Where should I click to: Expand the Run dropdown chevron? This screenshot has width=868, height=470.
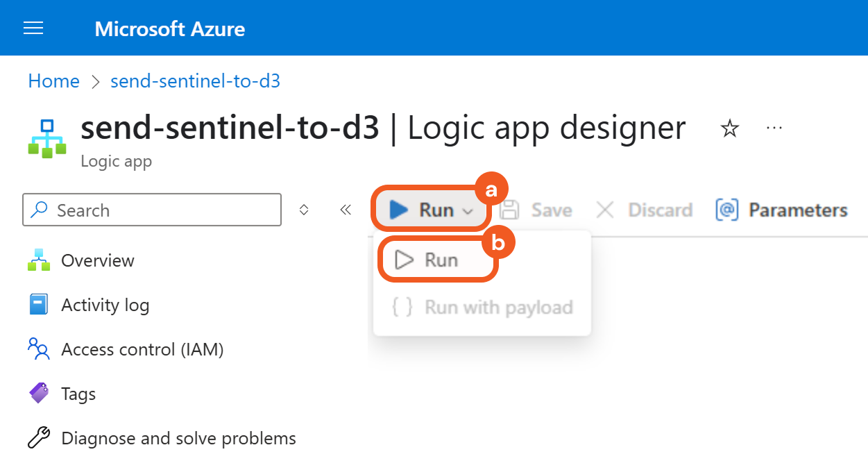point(468,211)
